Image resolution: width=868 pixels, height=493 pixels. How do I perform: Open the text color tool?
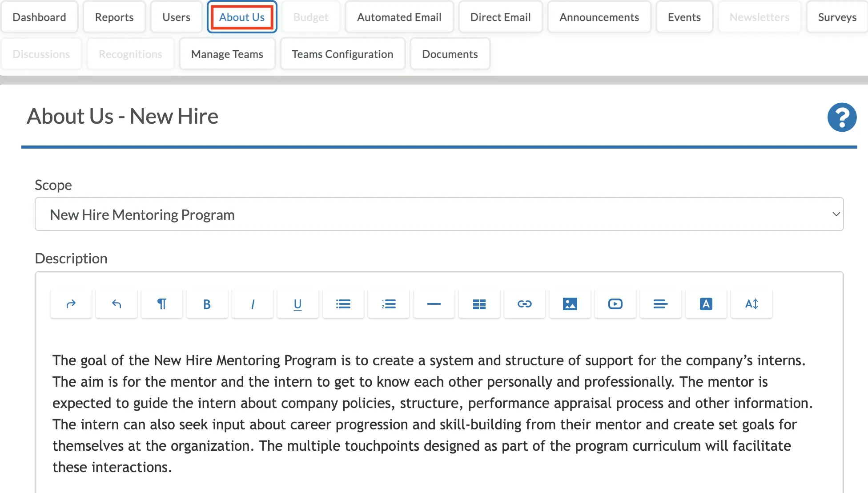pyautogui.click(x=706, y=304)
